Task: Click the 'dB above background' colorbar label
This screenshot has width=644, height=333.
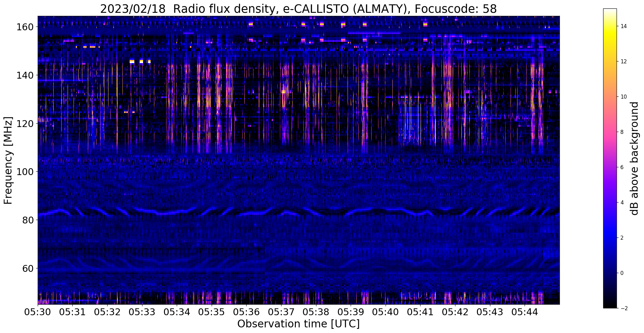Action: pyautogui.click(x=635, y=159)
